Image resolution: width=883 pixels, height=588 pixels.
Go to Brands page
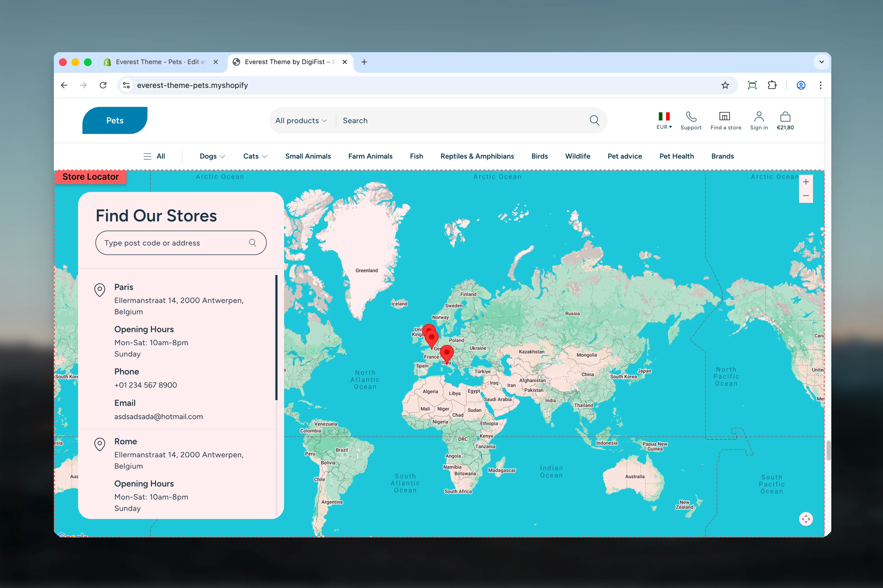click(722, 156)
